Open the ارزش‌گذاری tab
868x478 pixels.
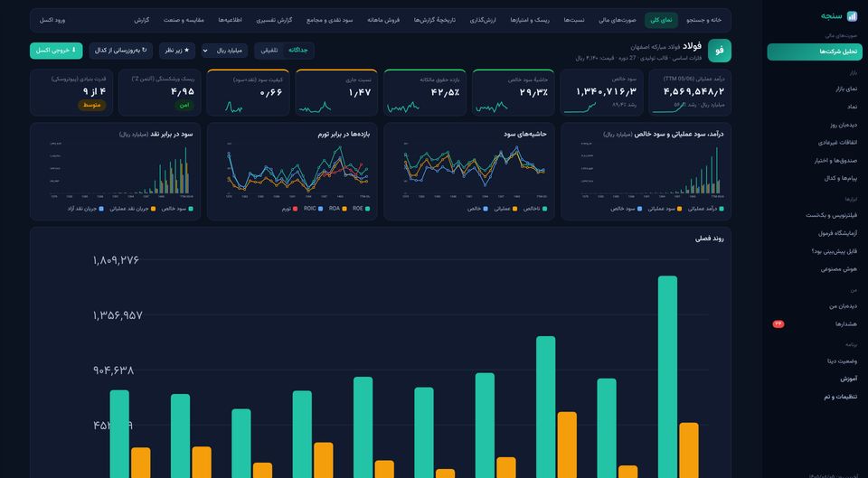pyautogui.click(x=483, y=20)
